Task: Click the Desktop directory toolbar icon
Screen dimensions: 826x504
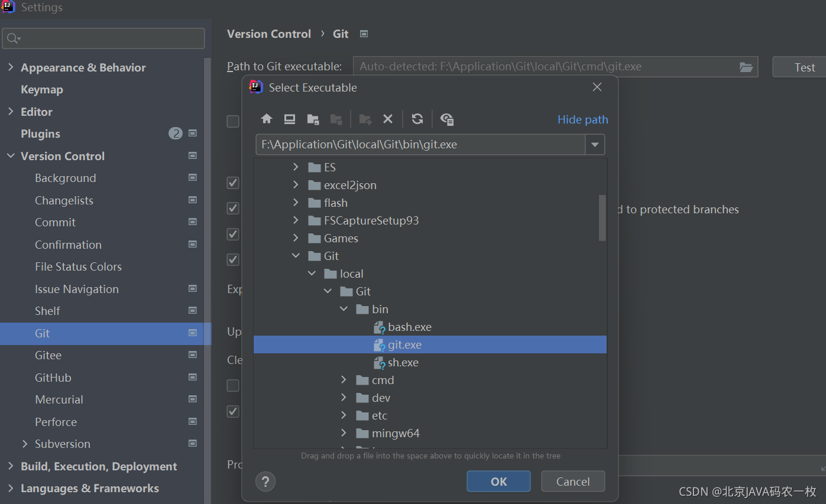Action: tap(290, 119)
